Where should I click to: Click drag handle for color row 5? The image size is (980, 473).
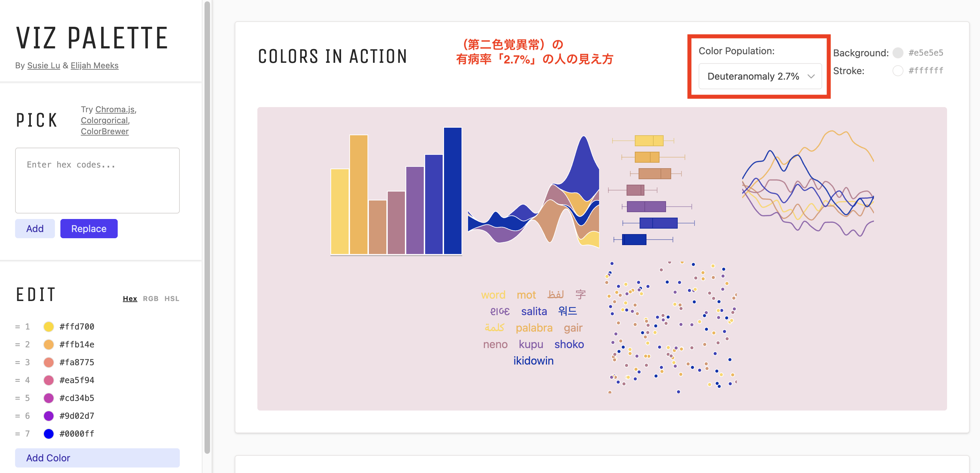17,398
